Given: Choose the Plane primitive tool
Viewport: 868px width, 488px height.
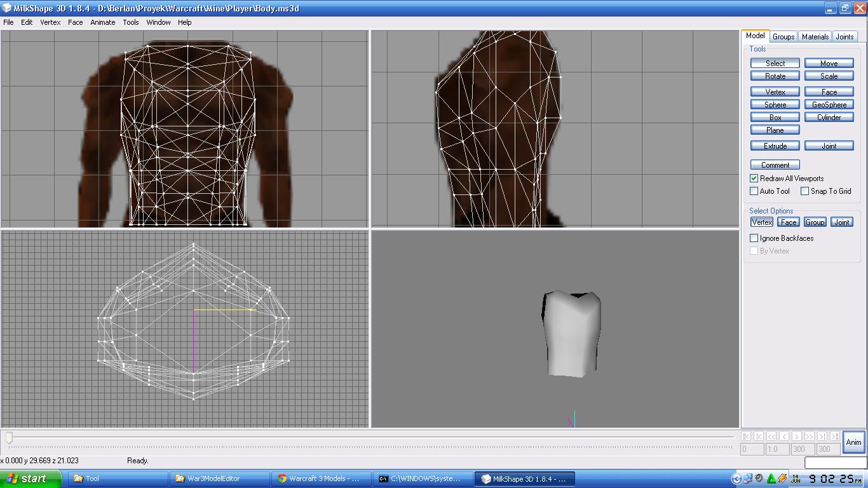Looking at the screenshot, I should pyautogui.click(x=775, y=130).
